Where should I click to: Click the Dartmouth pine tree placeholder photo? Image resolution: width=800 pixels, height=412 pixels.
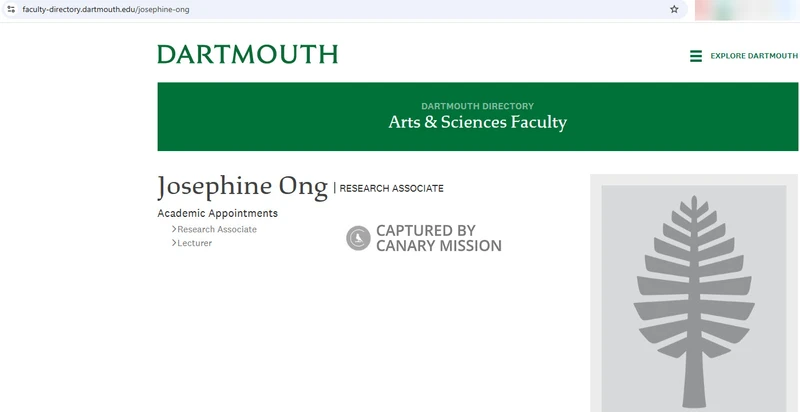(x=693, y=298)
